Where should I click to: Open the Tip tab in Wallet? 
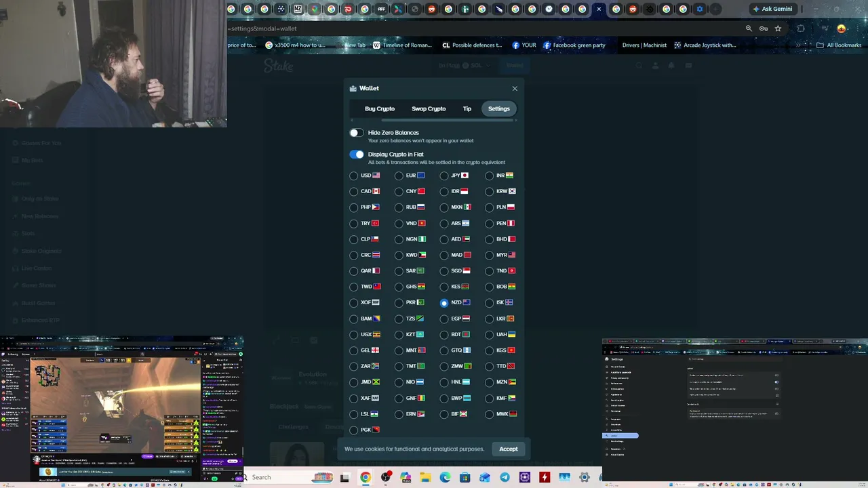coord(467,108)
